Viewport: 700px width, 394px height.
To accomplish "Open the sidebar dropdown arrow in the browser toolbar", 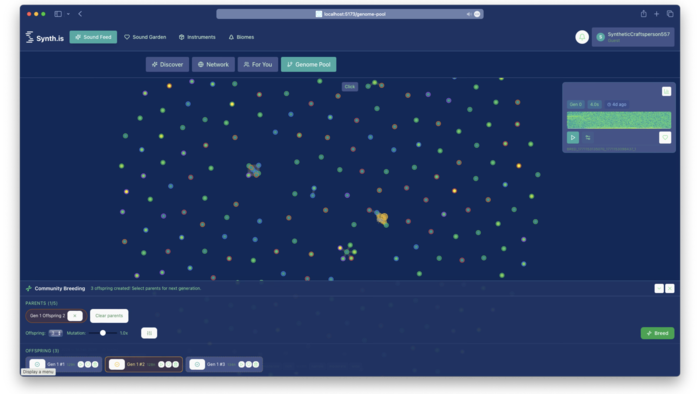I will click(68, 14).
